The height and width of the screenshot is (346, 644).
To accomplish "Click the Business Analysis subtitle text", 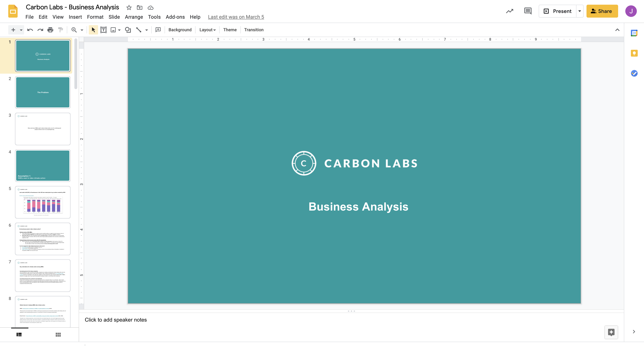I will [x=358, y=207].
